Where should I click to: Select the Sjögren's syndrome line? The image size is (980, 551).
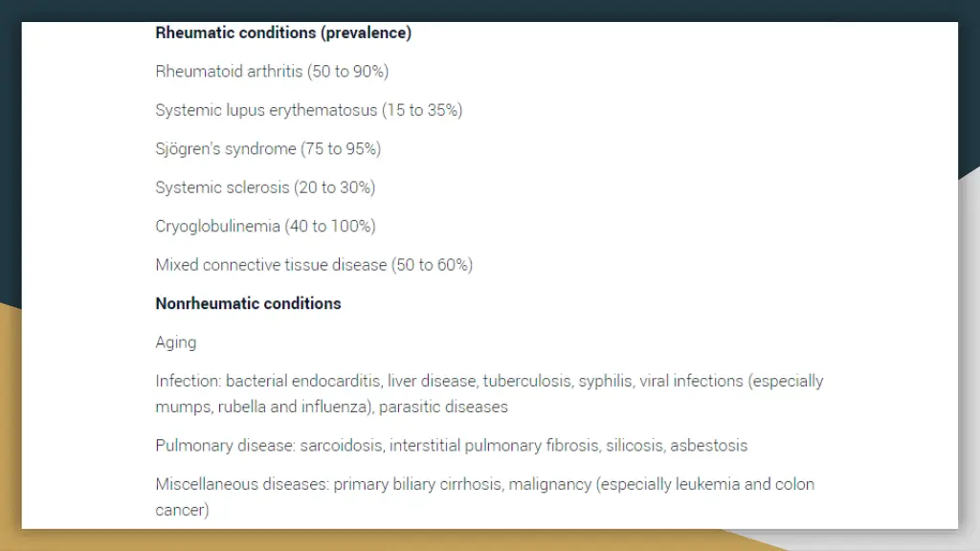[x=268, y=149]
